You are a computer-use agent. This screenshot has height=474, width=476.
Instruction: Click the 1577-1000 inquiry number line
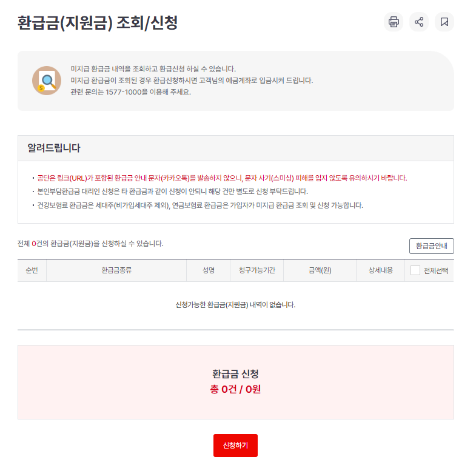tap(130, 92)
